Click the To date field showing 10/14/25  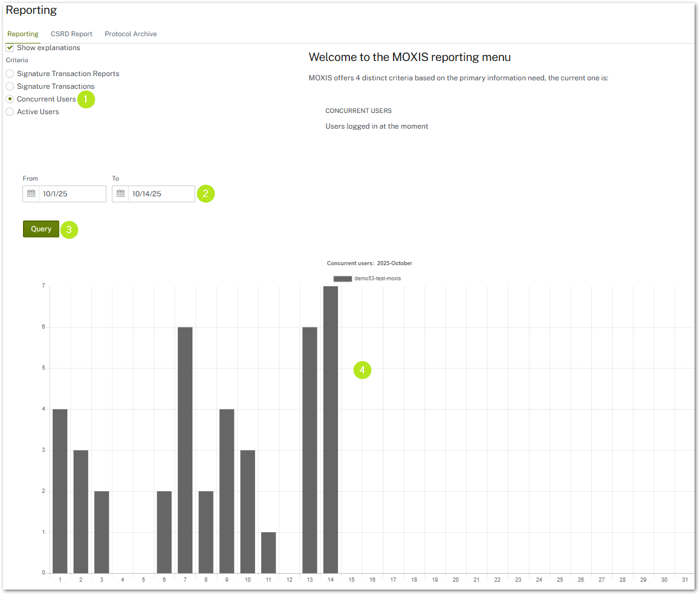[x=161, y=194]
